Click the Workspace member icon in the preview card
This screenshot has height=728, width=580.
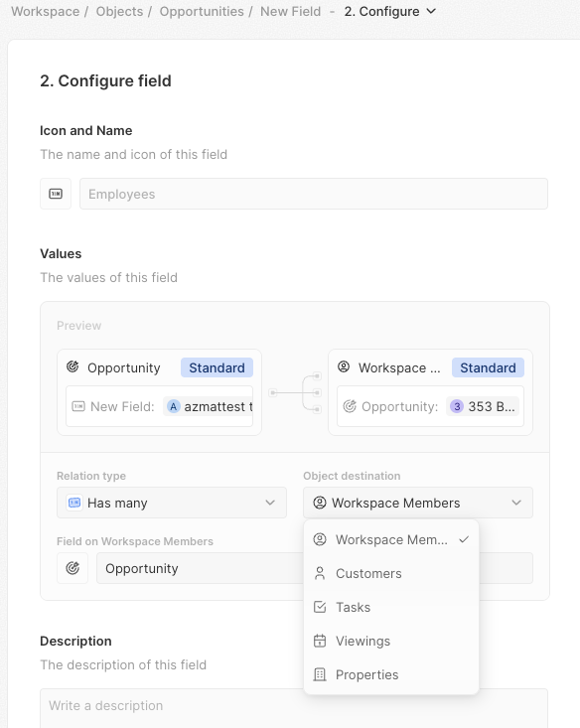click(344, 366)
